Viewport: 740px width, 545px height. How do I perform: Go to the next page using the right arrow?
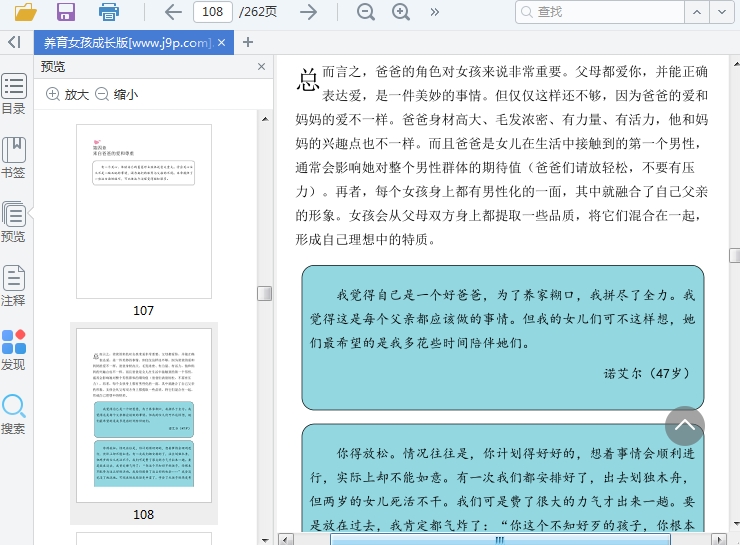tap(308, 12)
